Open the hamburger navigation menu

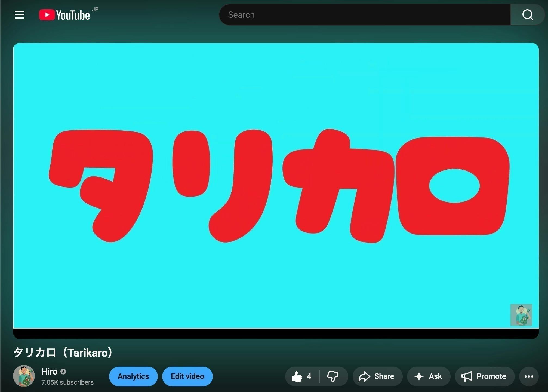pyautogui.click(x=19, y=14)
